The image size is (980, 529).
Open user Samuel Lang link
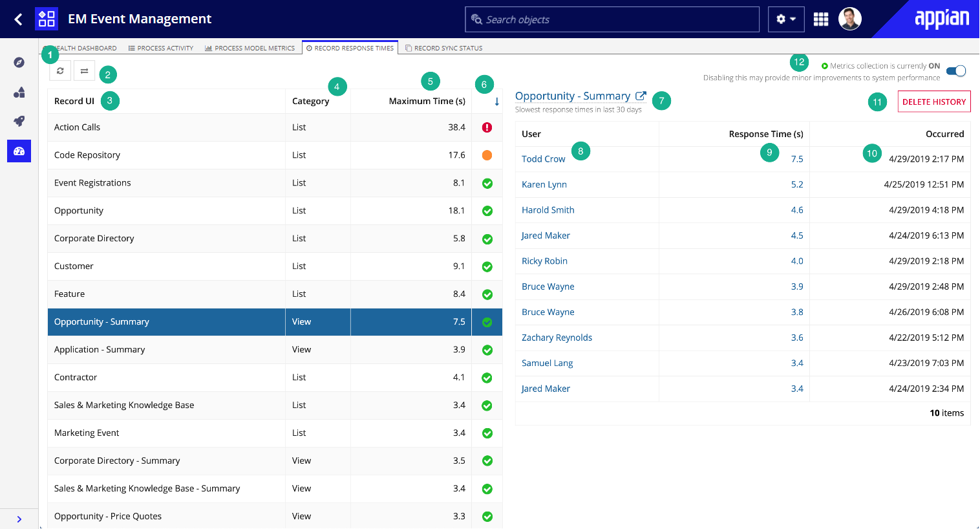click(548, 363)
